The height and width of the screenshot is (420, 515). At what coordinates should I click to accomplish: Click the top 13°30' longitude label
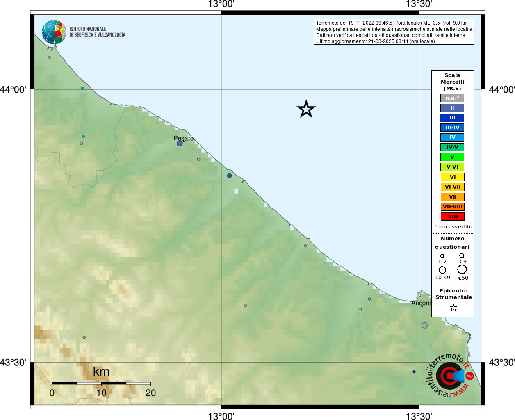coord(419,5)
